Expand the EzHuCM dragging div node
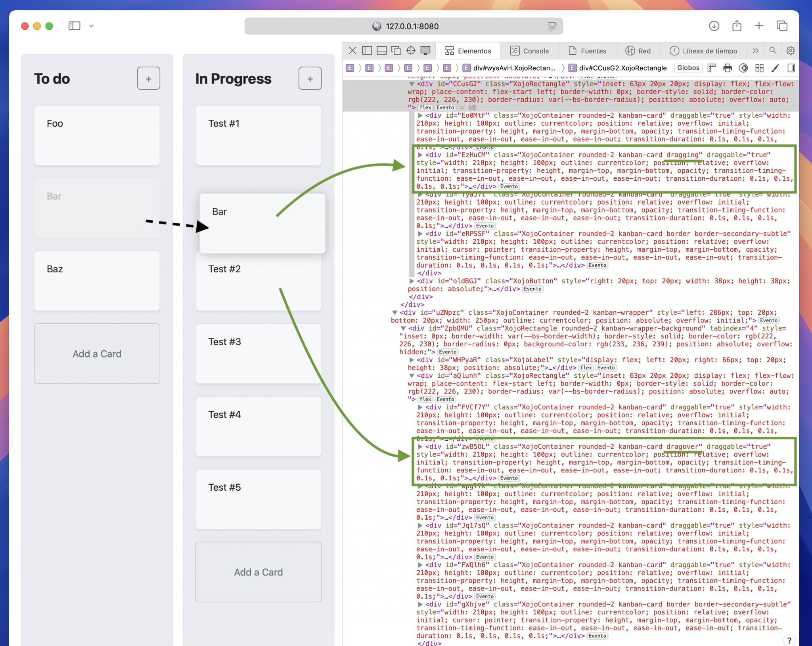 click(420, 155)
